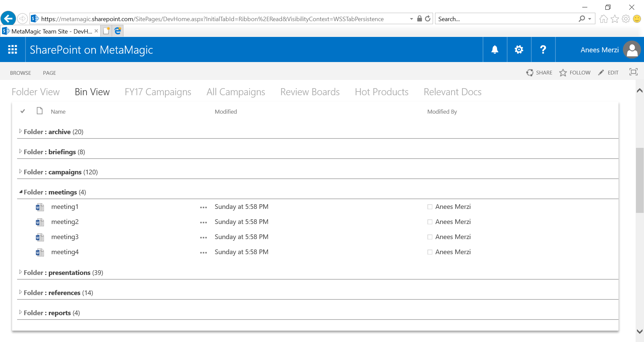Sort by the Name column header
Image resolution: width=644 pixels, height=342 pixels.
58,112
